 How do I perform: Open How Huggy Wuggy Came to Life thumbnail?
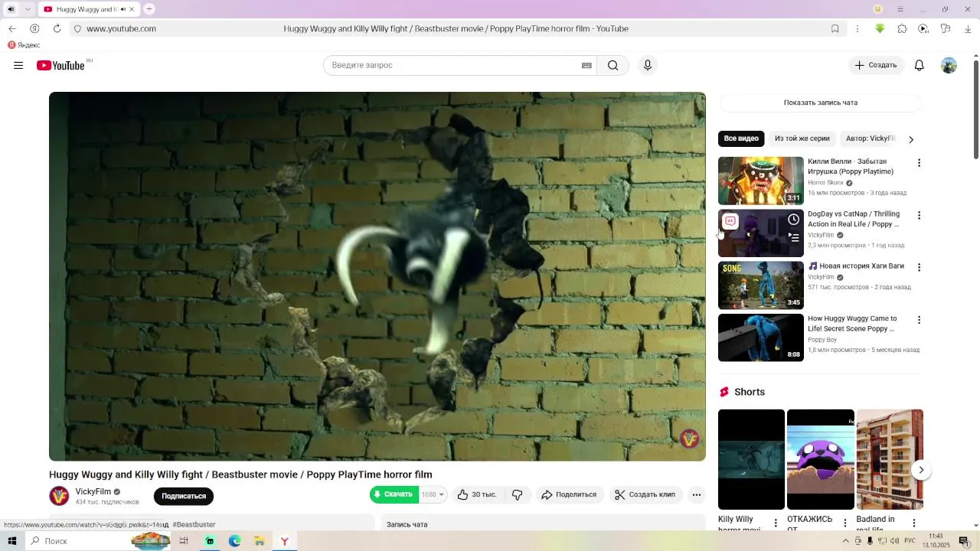761,337
